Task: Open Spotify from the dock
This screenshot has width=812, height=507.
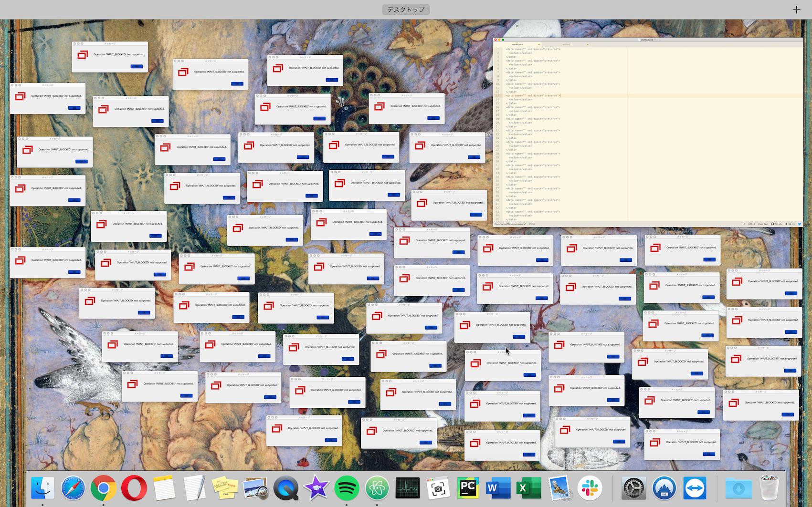Action: (347, 488)
